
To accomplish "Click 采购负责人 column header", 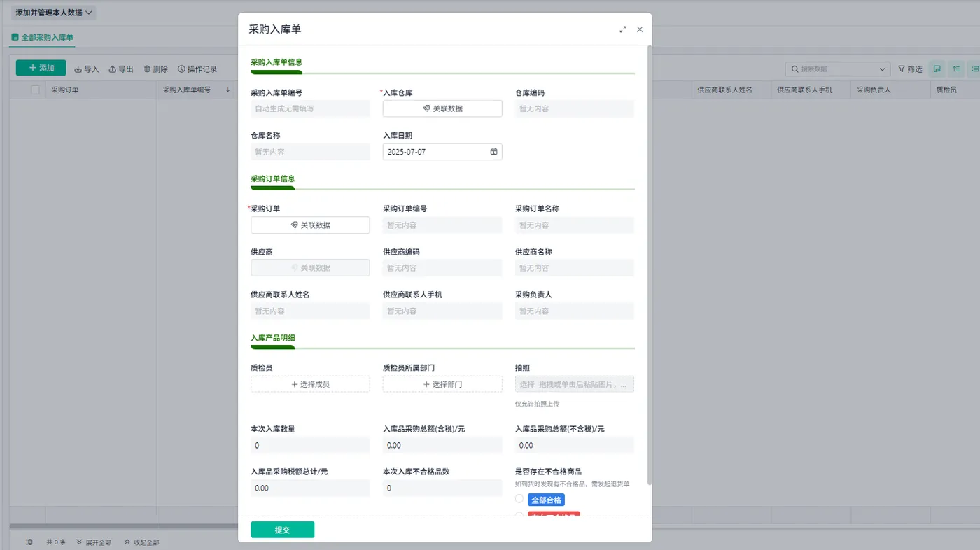I will point(891,90).
